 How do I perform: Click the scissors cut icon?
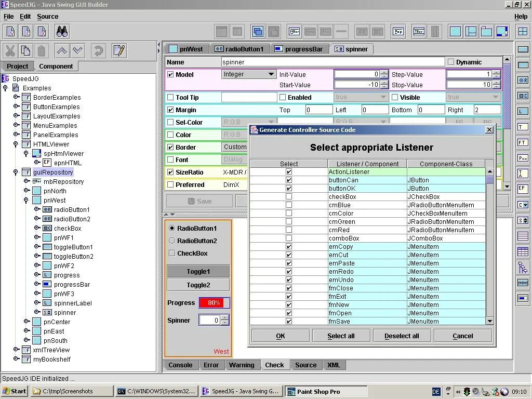pyautogui.click(x=10, y=51)
